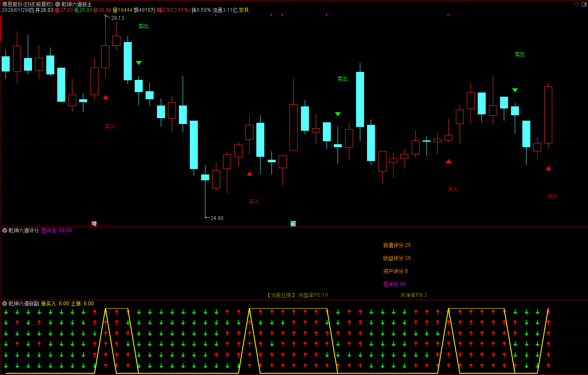This screenshot has width=588, height=375.
Task: Click the 24.80 low price label
Action: click(x=217, y=218)
